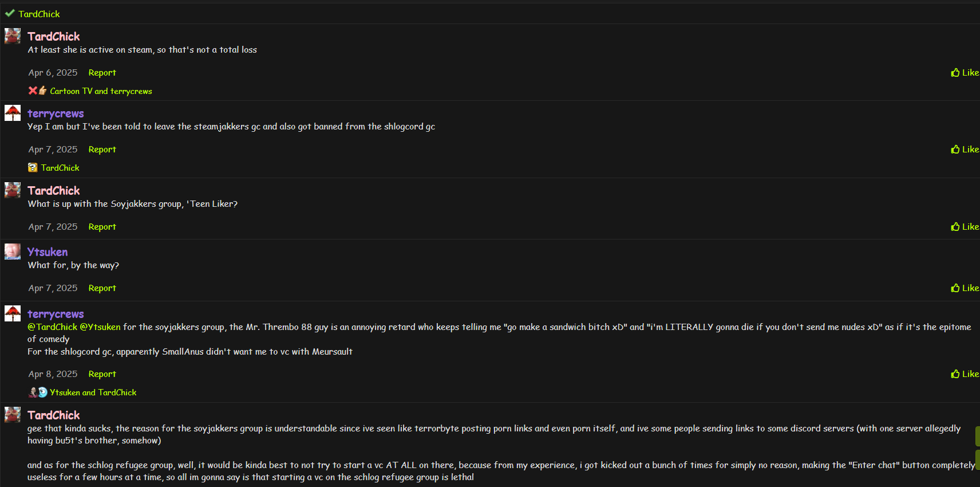This screenshot has width=980, height=487.
Task: Click the reaction icons beside 'Ytsuken and TardChick'
Action: click(x=38, y=392)
